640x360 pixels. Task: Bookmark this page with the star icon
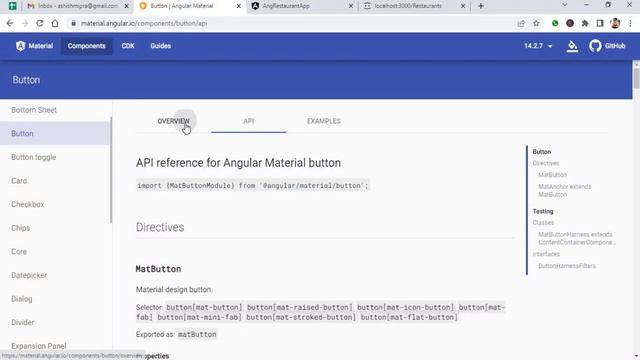click(x=536, y=23)
